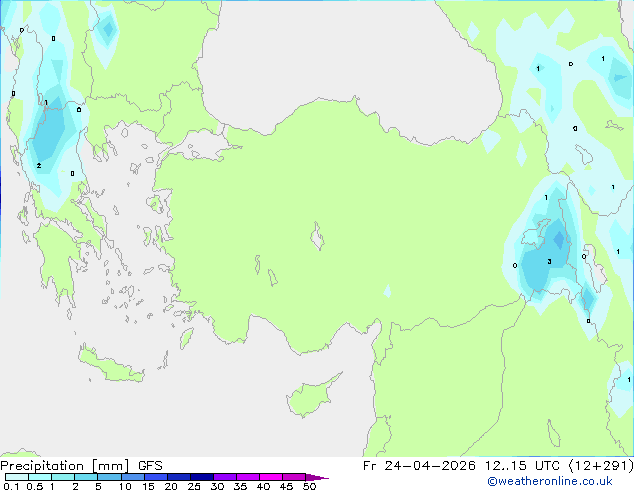
Task: Click the '10' legend scale label
Action: [125, 486]
